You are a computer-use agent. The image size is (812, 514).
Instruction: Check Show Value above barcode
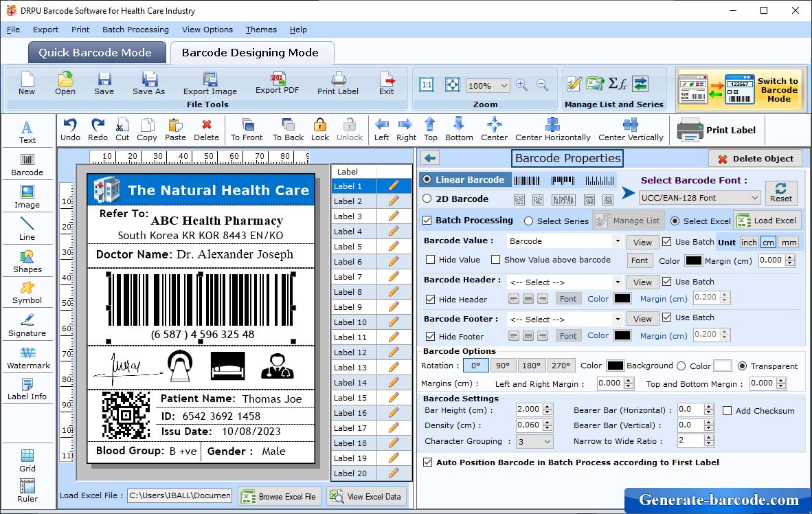(x=495, y=260)
